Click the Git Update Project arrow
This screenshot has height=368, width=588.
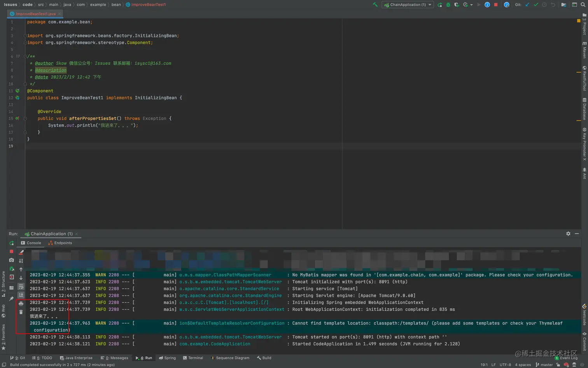click(527, 5)
